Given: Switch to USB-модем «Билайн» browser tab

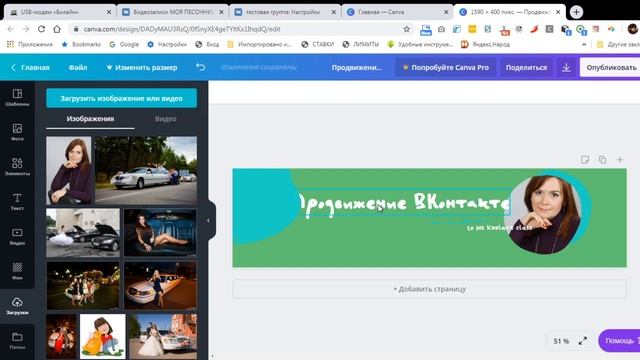Looking at the screenshot, I should [60, 12].
